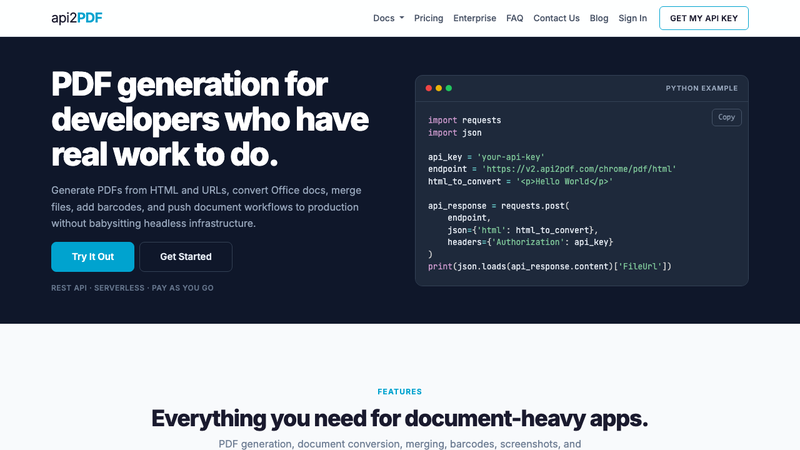Copy the Python example code
Screen dimensions: 800x450
pyautogui.click(x=727, y=117)
